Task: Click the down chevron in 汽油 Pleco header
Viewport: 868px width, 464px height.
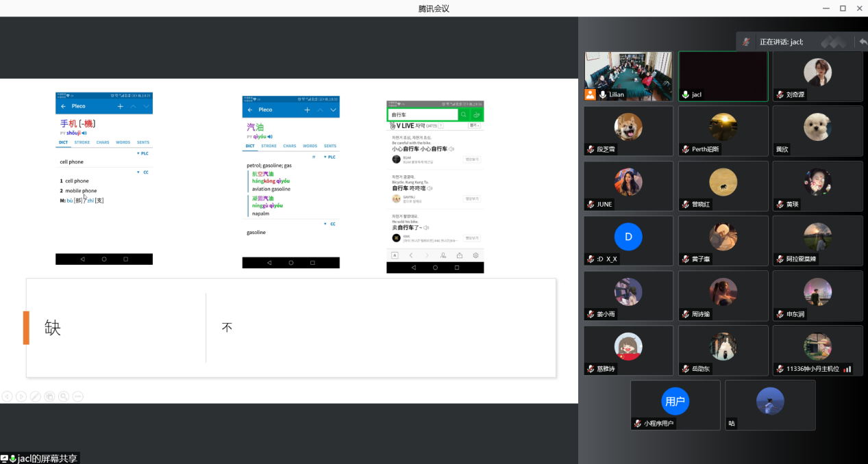Action: pyautogui.click(x=333, y=109)
